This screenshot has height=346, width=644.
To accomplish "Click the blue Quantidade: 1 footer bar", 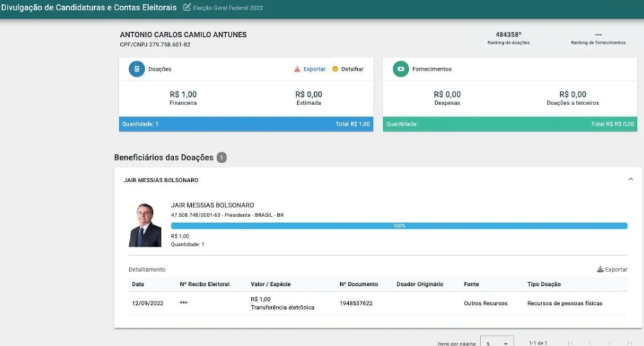I will click(x=246, y=124).
